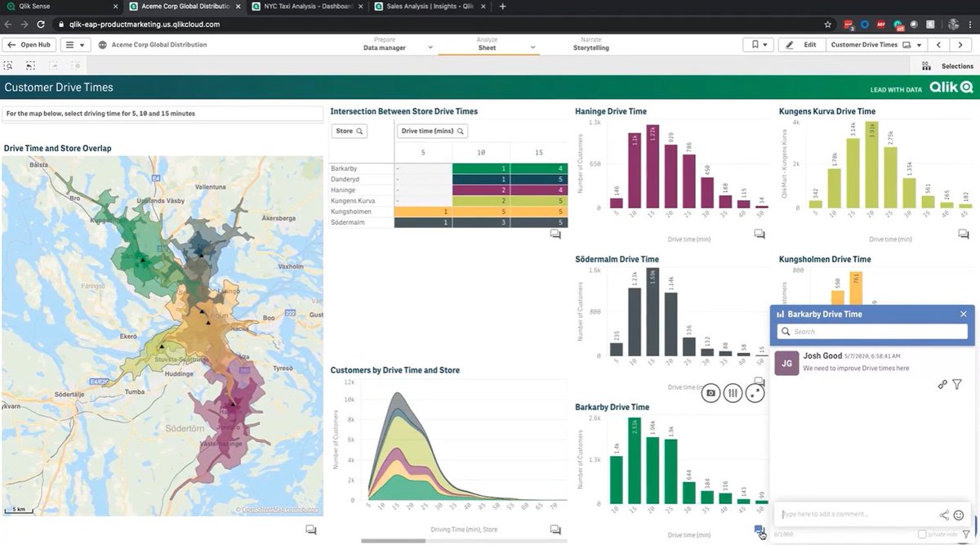Select the Södermalm table row

pyautogui.click(x=448, y=222)
